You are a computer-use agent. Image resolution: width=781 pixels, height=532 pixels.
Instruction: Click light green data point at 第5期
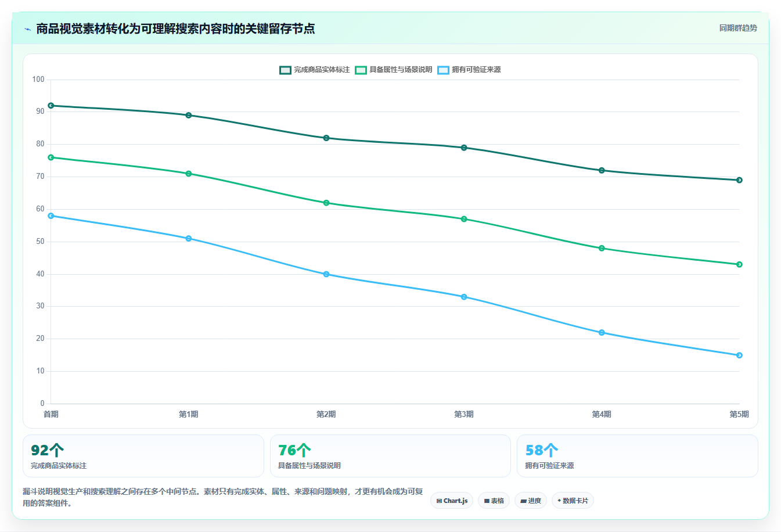(739, 264)
